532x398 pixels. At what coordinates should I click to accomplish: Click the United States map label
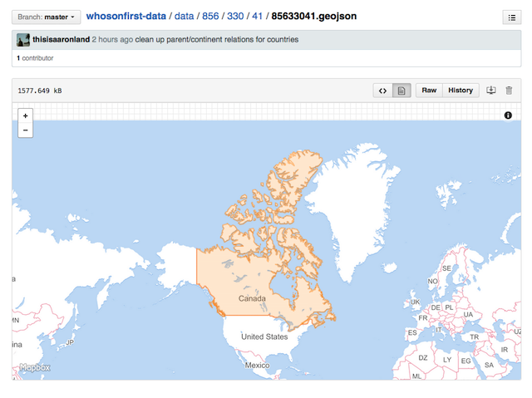264,337
